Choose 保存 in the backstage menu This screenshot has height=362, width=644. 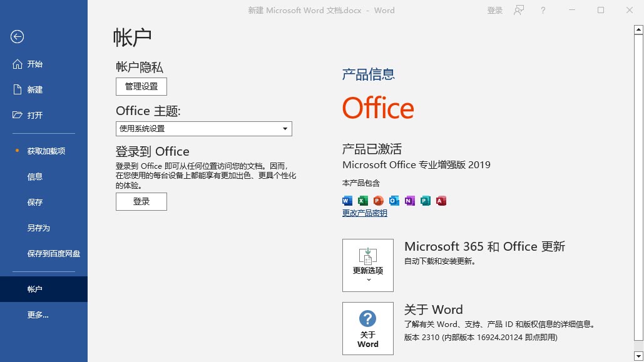click(44, 203)
